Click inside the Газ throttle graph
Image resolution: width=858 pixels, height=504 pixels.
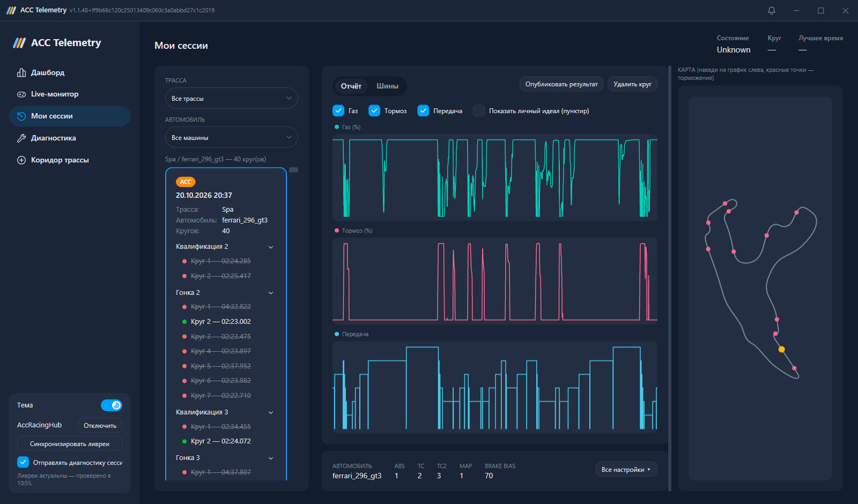coord(495,177)
